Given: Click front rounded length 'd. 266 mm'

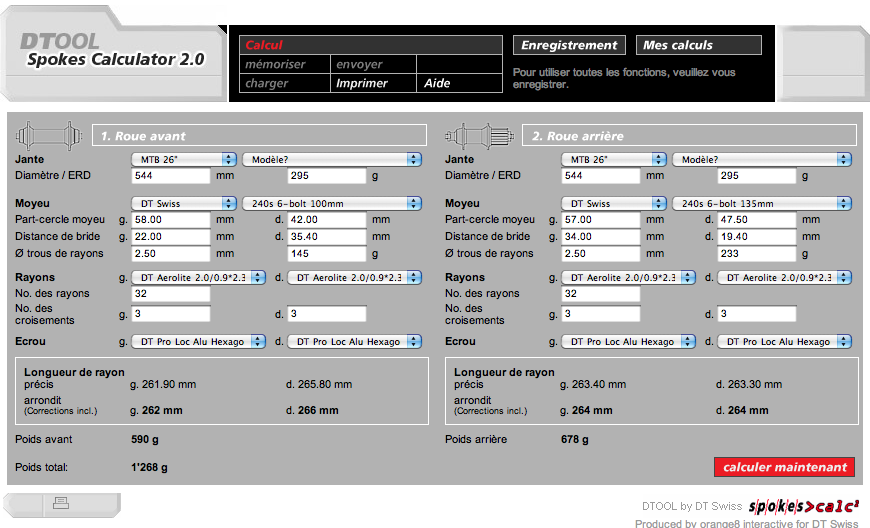Looking at the screenshot, I should coord(312,411).
